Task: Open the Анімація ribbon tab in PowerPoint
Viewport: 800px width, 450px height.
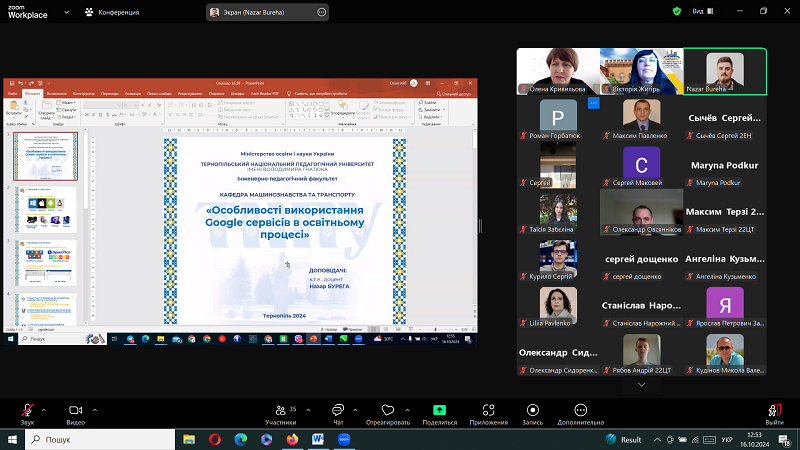Action: coord(133,93)
